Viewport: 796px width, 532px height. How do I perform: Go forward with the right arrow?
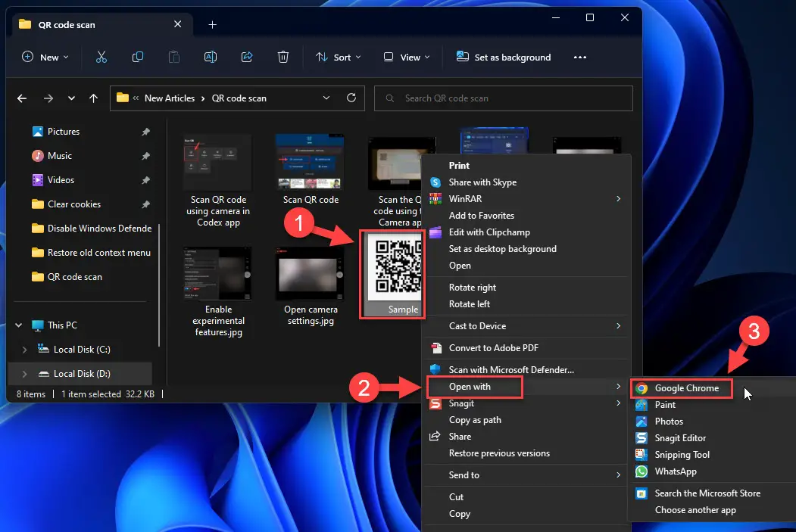(x=48, y=98)
